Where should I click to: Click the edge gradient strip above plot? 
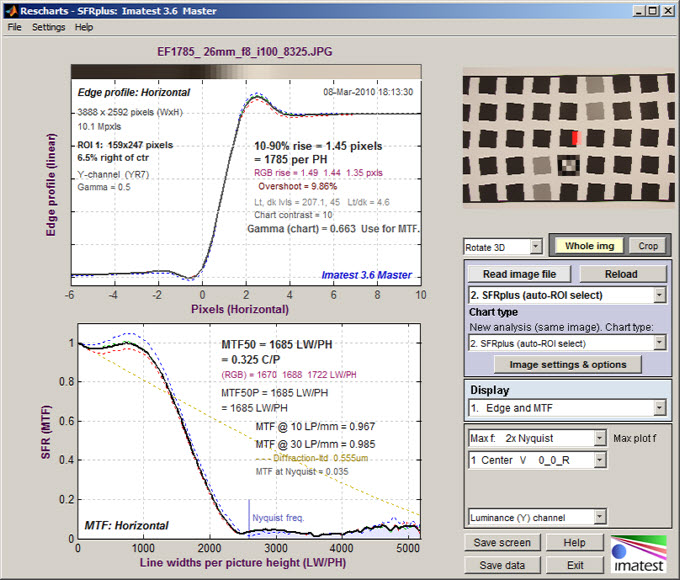tap(246, 72)
